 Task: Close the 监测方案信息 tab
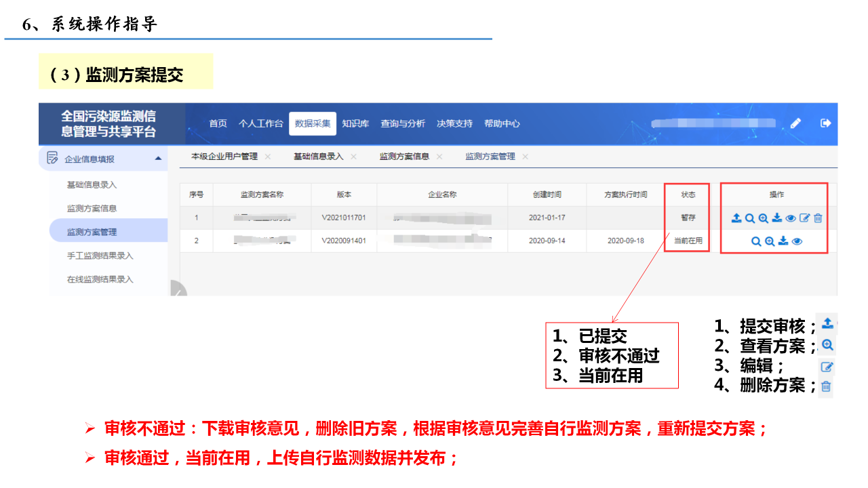point(439,157)
